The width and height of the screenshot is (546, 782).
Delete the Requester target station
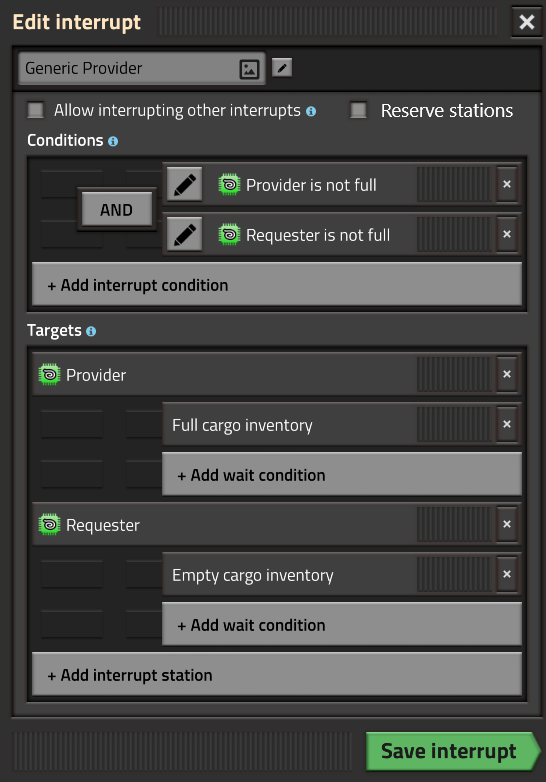[x=507, y=524]
